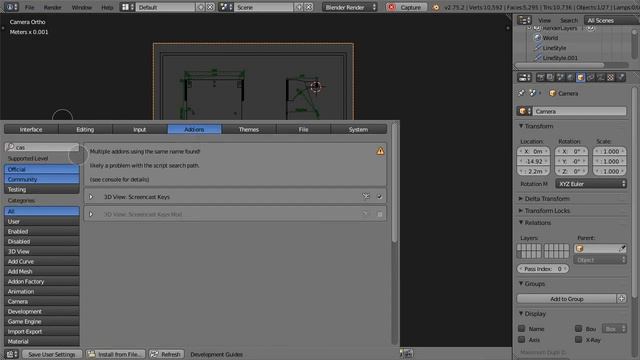Switch to World properties tab icon

(570, 77)
